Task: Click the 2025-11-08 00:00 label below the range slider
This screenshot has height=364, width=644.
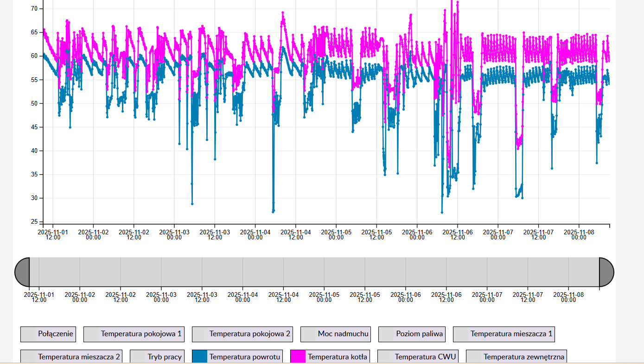Action: 568,297
